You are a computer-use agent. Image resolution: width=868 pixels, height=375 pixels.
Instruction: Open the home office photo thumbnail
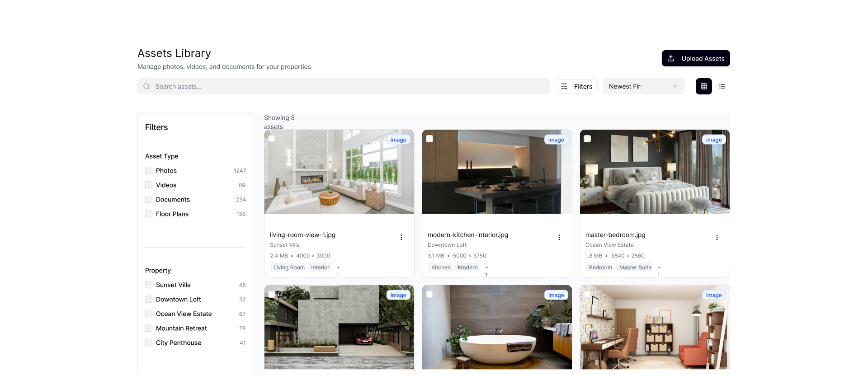coord(655,327)
